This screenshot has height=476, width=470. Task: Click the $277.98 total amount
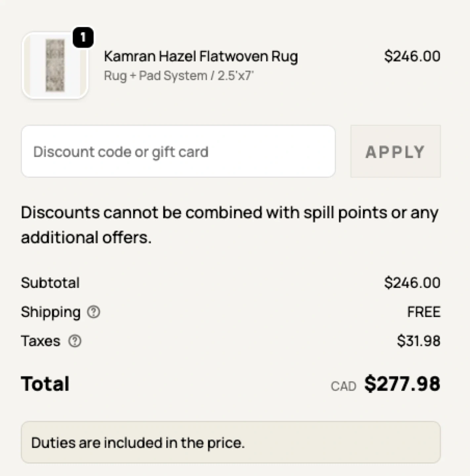point(402,384)
